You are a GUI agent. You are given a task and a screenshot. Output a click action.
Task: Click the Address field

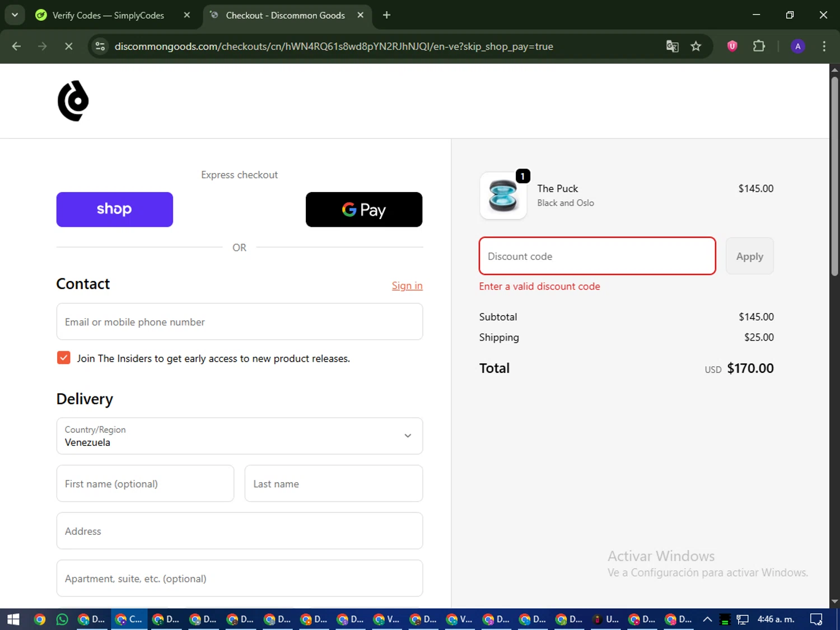coord(240,531)
